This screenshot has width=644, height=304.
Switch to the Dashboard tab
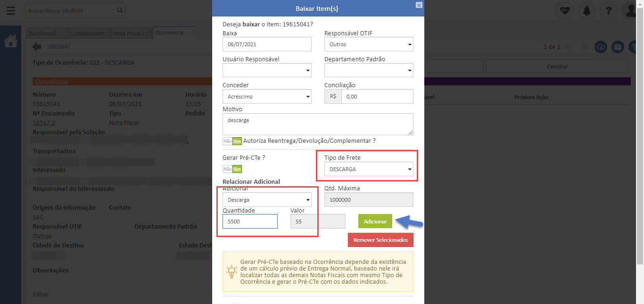point(42,33)
